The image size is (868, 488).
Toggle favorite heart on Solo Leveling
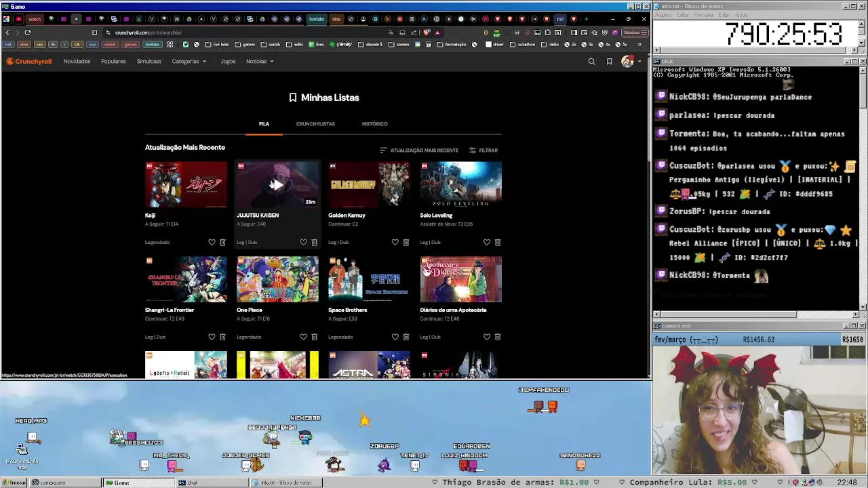pyautogui.click(x=486, y=242)
